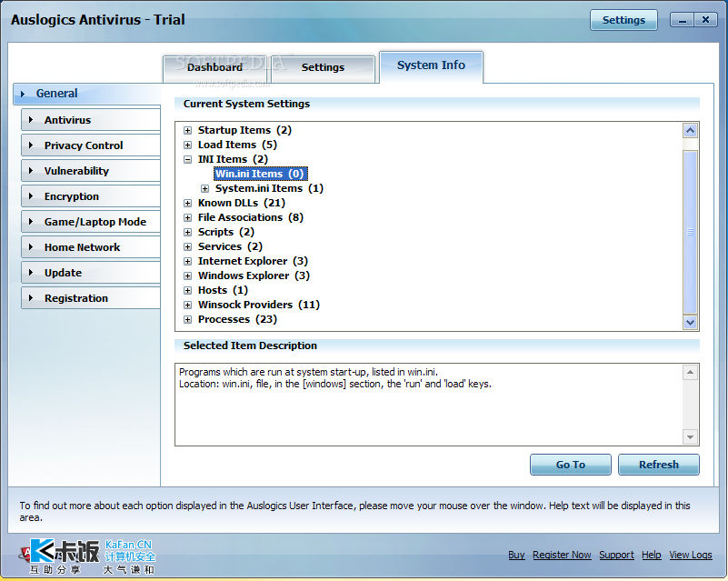Open the Register Now link
Image resolution: width=728 pixels, height=581 pixels.
(562, 555)
